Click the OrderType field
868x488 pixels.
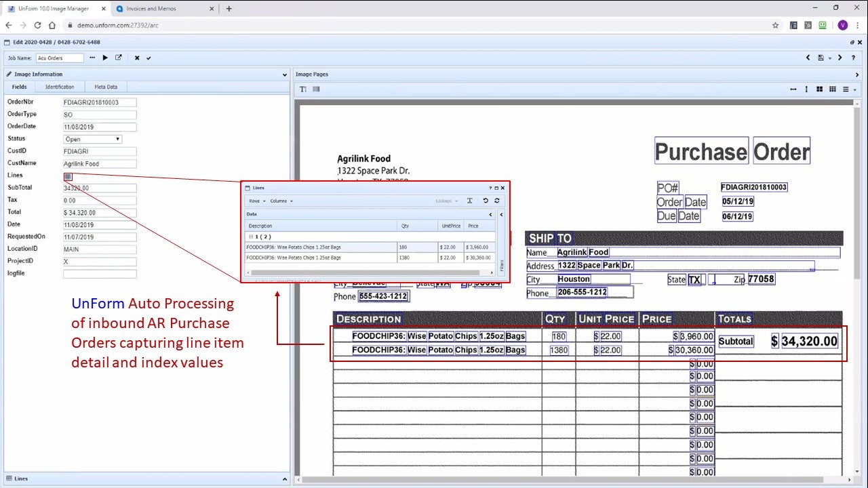(100, 115)
